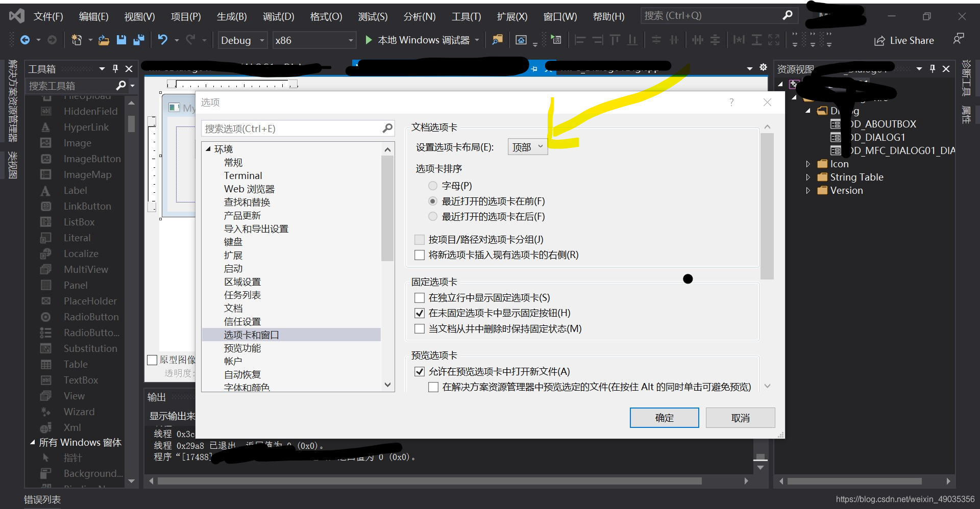The height and width of the screenshot is (509, 980).
Task: Open tab layout dropdown showing 顶部
Action: point(528,147)
